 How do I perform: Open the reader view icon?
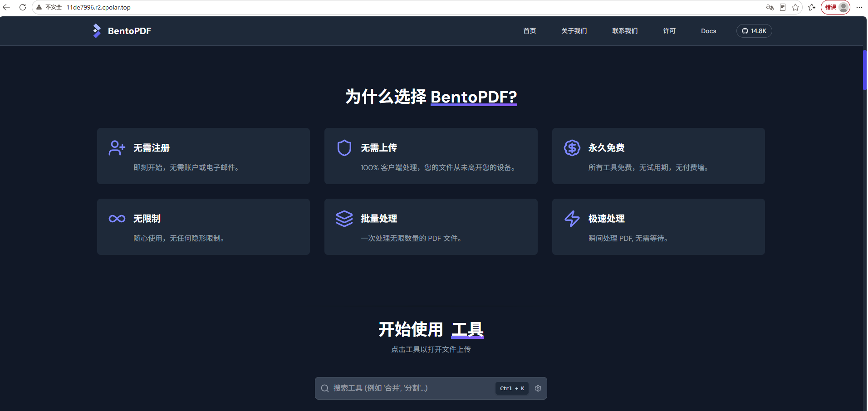pyautogui.click(x=783, y=7)
